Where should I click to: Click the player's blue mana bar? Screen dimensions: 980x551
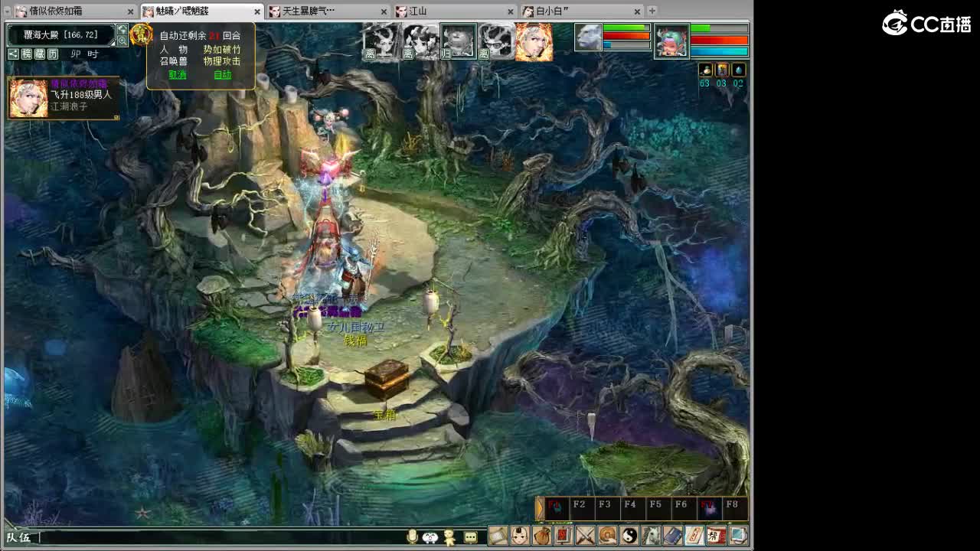pos(719,51)
